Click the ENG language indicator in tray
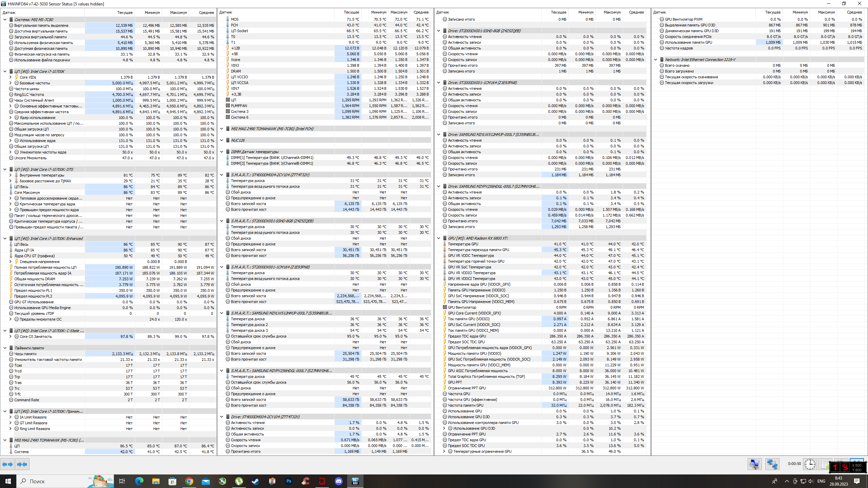The image size is (868, 488). coord(821,481)
